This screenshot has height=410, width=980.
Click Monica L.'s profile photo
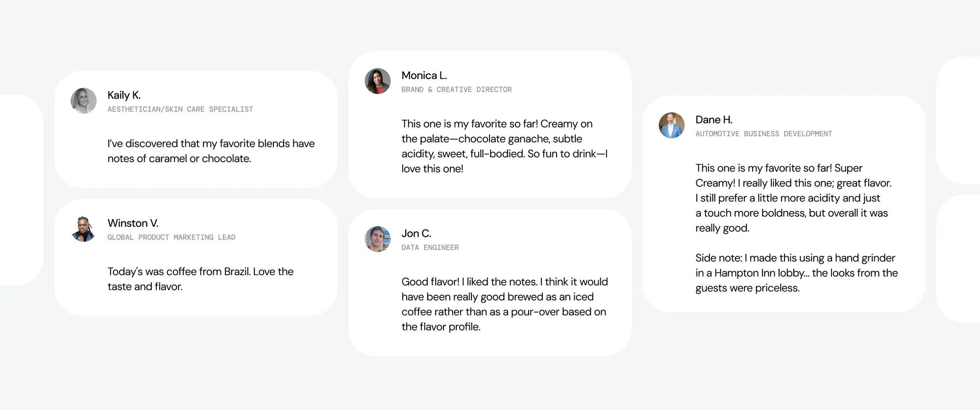coord(377,81)
